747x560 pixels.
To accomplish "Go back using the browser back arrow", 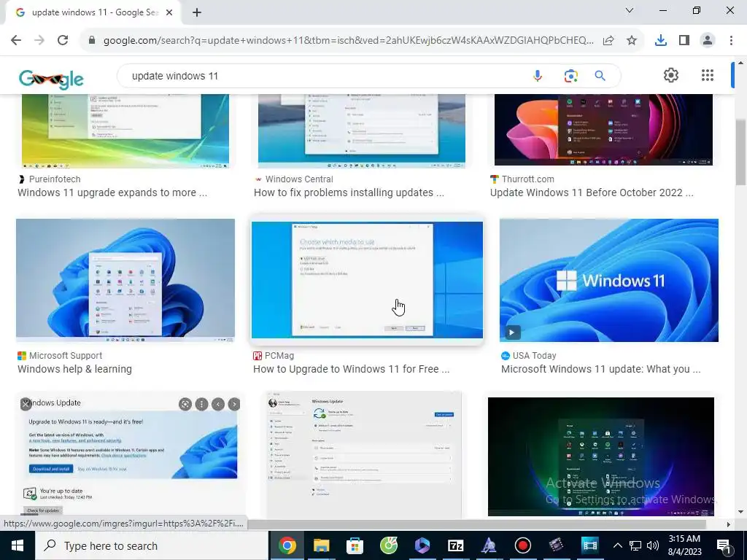I will [16, 40].
